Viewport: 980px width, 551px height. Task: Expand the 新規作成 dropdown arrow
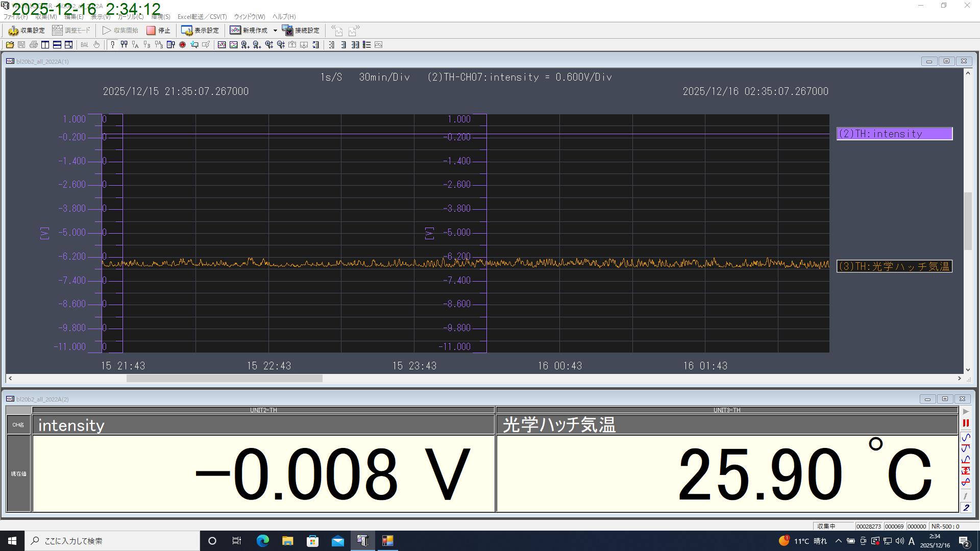(x=275, y=31)
